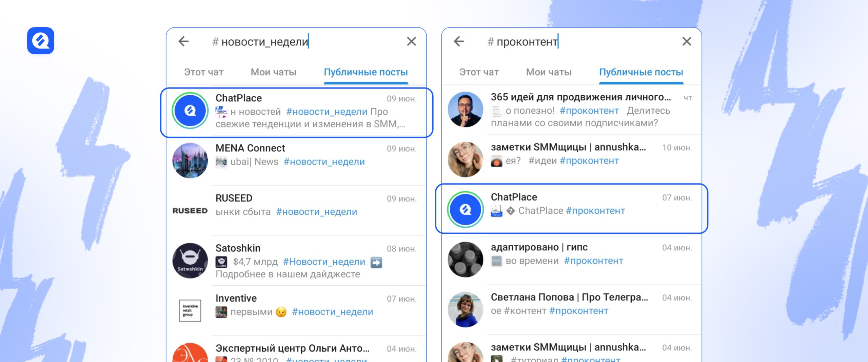This screenshot has width=868, height=362.
Task: Clear the новости_недели search query
Action: tap(411, 41)
